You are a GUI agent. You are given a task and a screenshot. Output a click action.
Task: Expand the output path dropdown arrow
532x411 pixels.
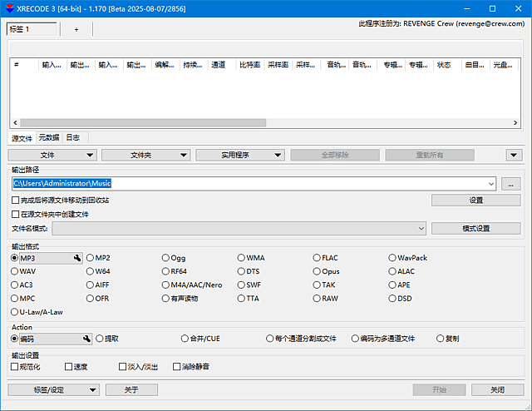491,184
